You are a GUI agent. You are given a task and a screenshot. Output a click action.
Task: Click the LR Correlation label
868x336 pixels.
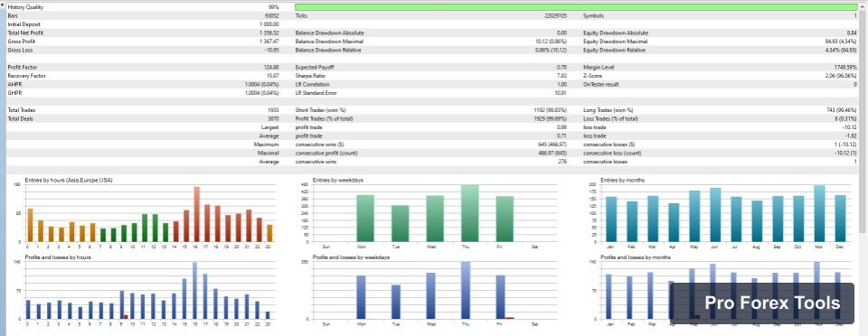(313, 85)
